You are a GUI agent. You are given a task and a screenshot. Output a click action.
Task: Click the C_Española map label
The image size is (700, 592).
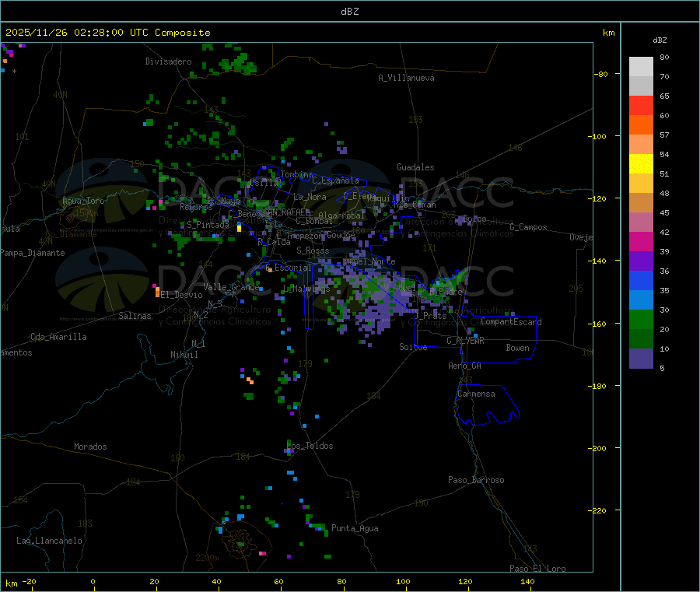point(335,180)
